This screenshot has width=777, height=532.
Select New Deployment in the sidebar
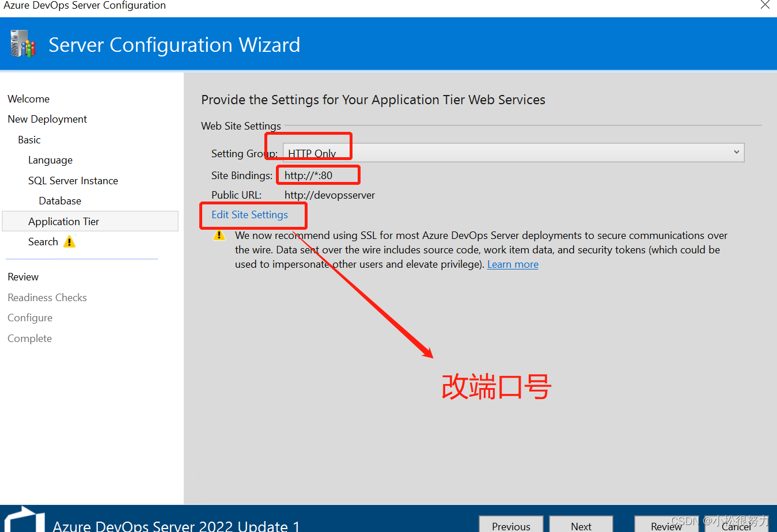47,119
